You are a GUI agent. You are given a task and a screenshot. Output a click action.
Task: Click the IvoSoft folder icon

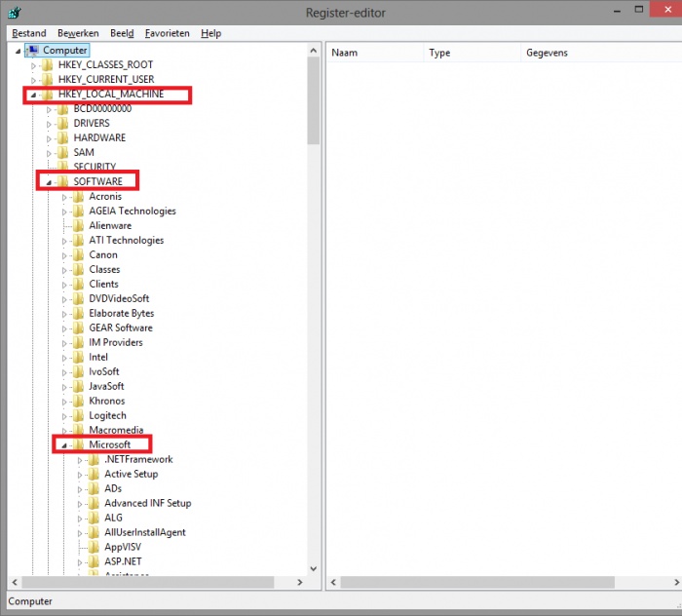coord(78,372)
